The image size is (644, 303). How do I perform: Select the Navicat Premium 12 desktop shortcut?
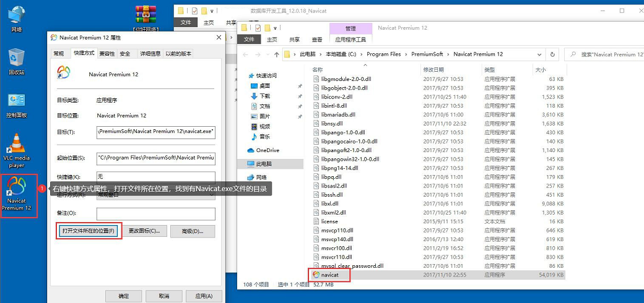[x=17, y=195]
